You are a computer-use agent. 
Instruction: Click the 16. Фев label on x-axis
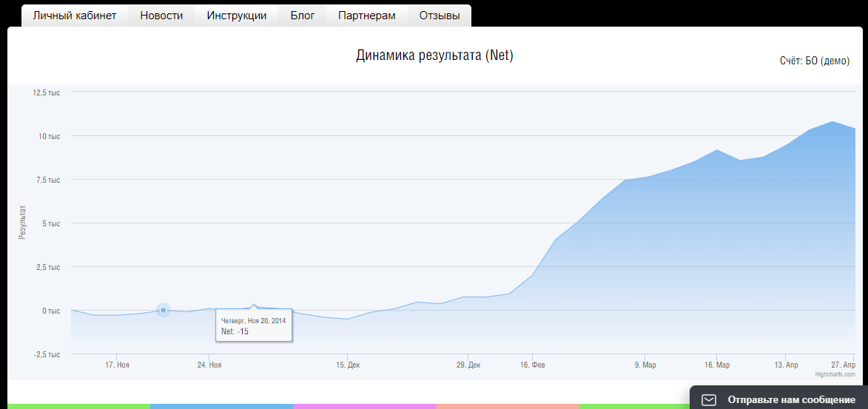[533, 365]
